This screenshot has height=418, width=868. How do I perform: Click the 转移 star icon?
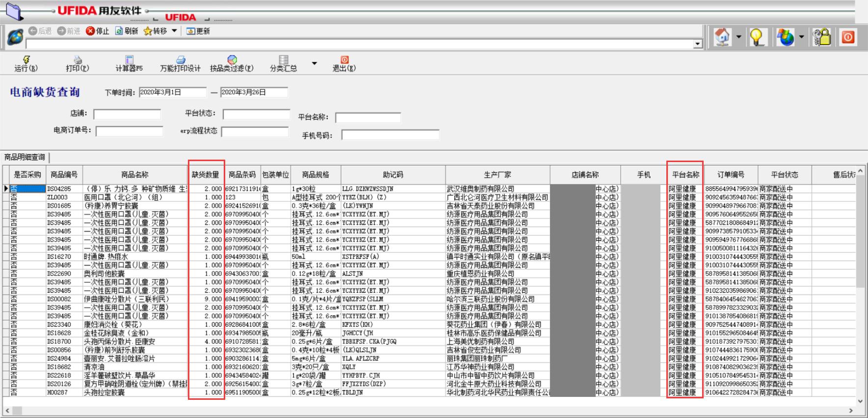148,31
